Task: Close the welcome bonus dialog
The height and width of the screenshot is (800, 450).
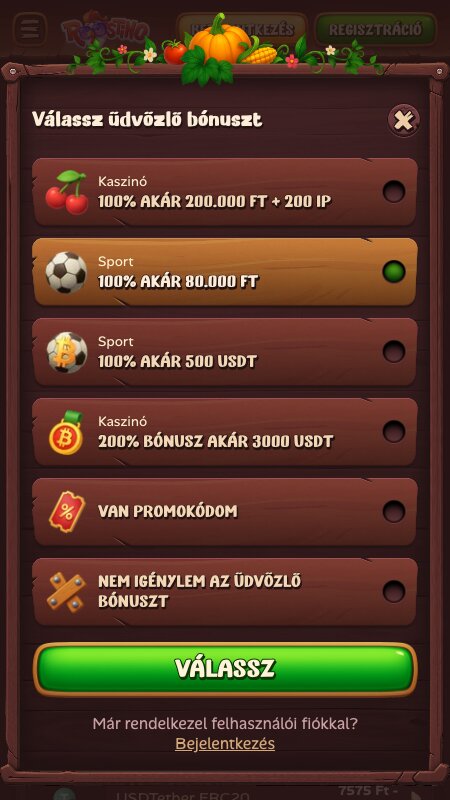Action: point(404,120)
